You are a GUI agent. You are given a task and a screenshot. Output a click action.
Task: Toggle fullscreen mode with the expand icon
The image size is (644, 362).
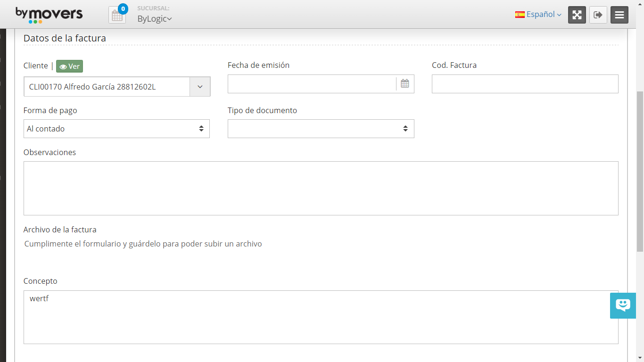[x=577, y=15]
